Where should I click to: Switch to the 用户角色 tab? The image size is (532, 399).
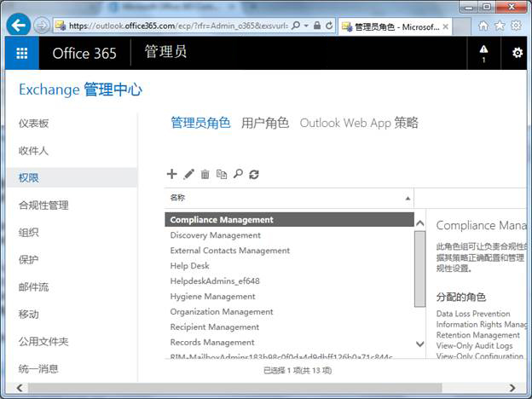[x=265, y=123]
